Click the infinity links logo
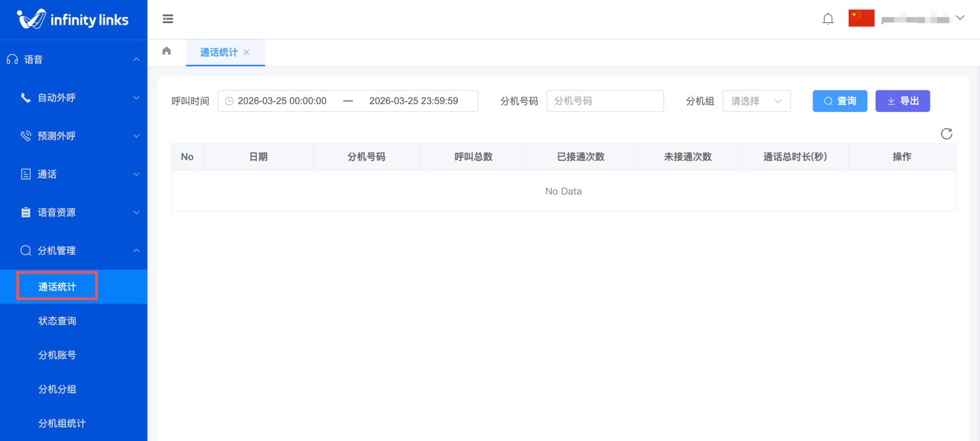The image size is (980, 441). click(73, 20)
